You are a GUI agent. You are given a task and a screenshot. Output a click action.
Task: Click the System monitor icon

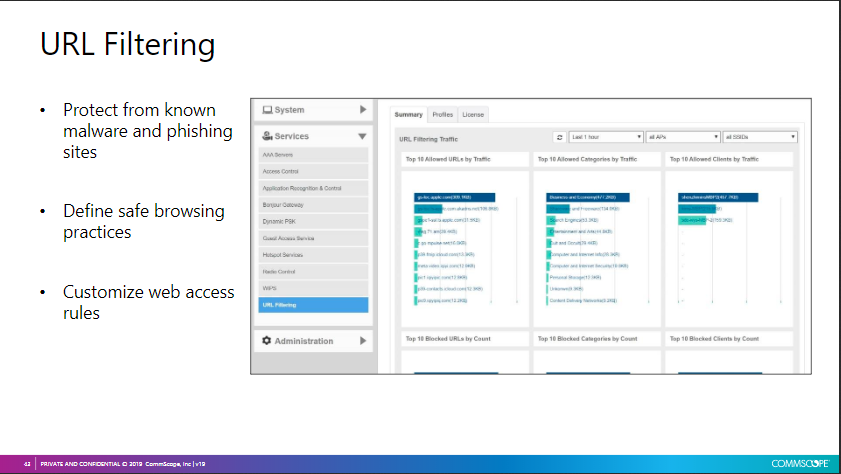click(267, 110)
